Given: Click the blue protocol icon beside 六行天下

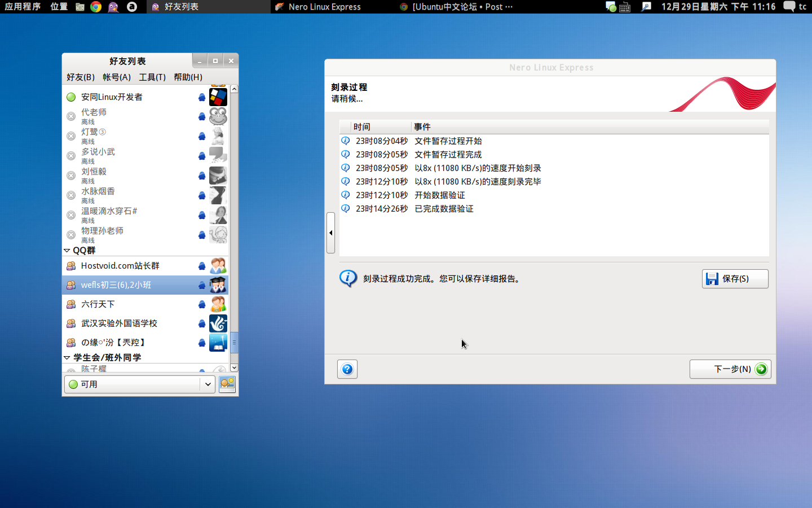Looking at the screenshot, I should (x=201, y=304).
